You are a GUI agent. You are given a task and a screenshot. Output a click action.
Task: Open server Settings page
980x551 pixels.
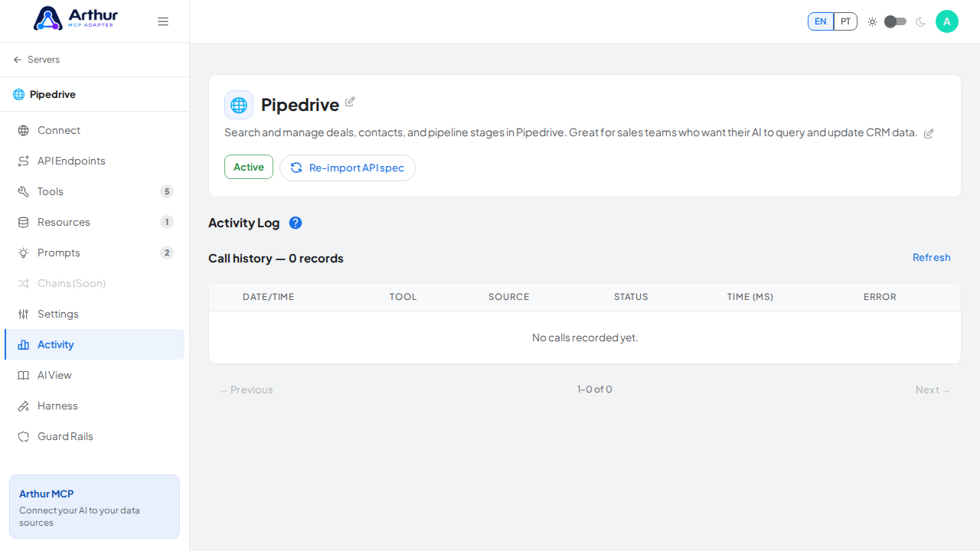95,314
